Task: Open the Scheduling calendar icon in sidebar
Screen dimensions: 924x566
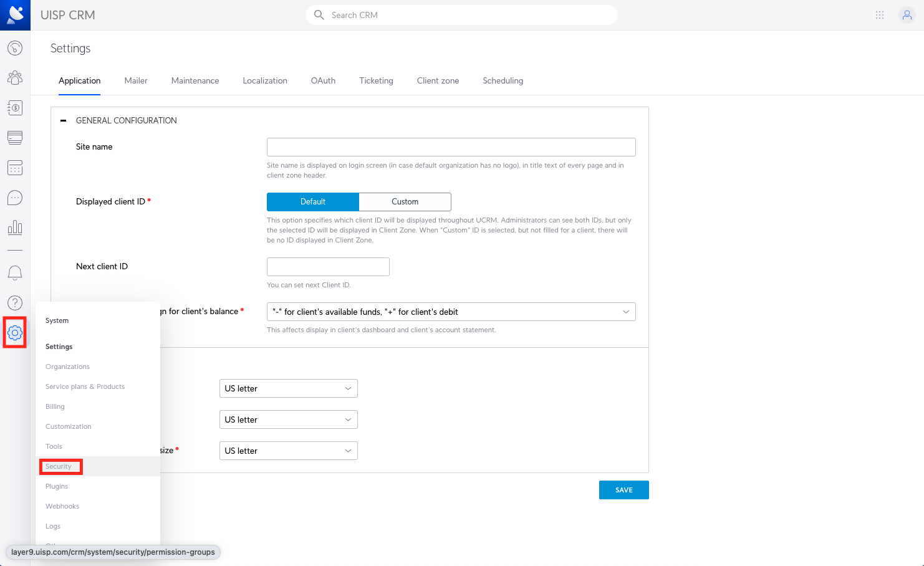Action: pos(15,168)
